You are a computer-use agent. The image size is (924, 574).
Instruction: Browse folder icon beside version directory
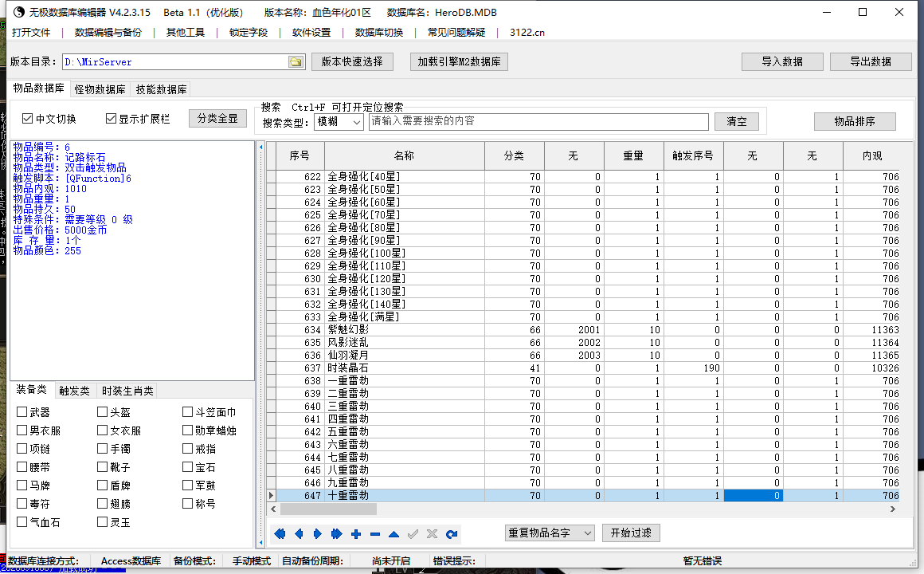point(296,62)
